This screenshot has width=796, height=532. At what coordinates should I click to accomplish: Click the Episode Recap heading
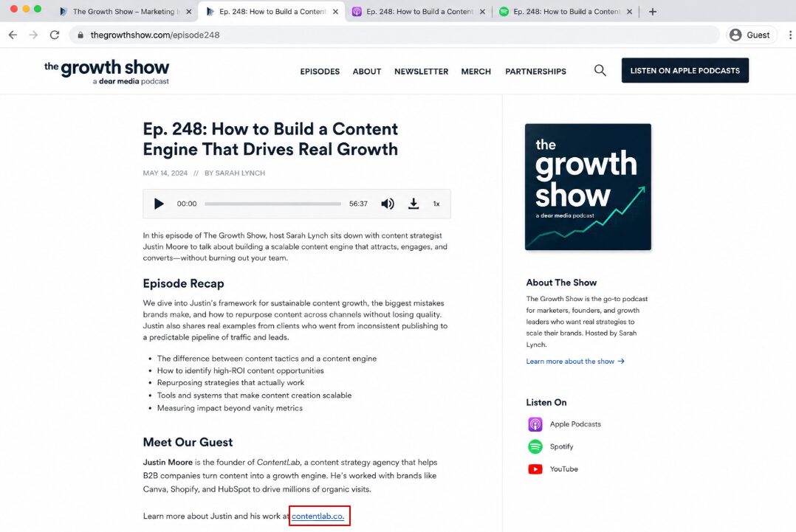(183, 283)
